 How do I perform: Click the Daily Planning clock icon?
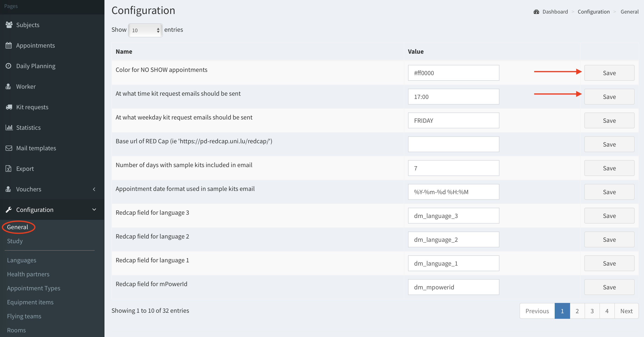(8, 66)
